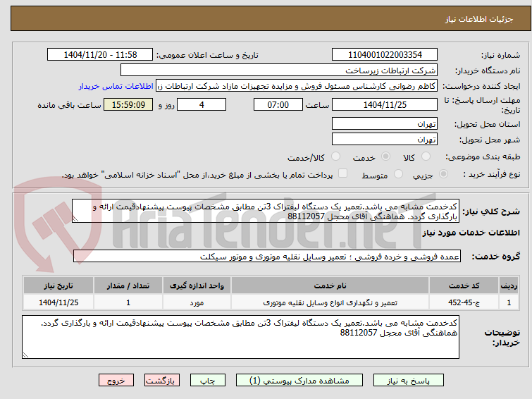Click the table date cell 1404/11/25

pyautogui.click(x=58, y=302)
